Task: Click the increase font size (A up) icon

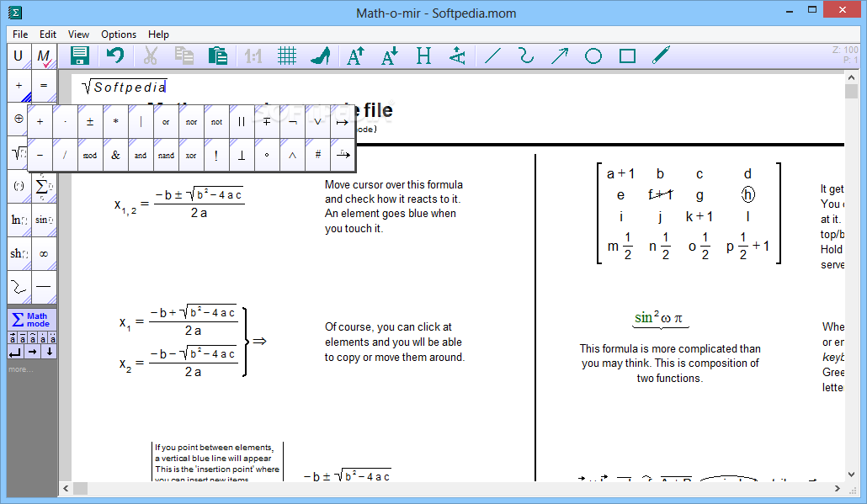Action: click(355, 56)
